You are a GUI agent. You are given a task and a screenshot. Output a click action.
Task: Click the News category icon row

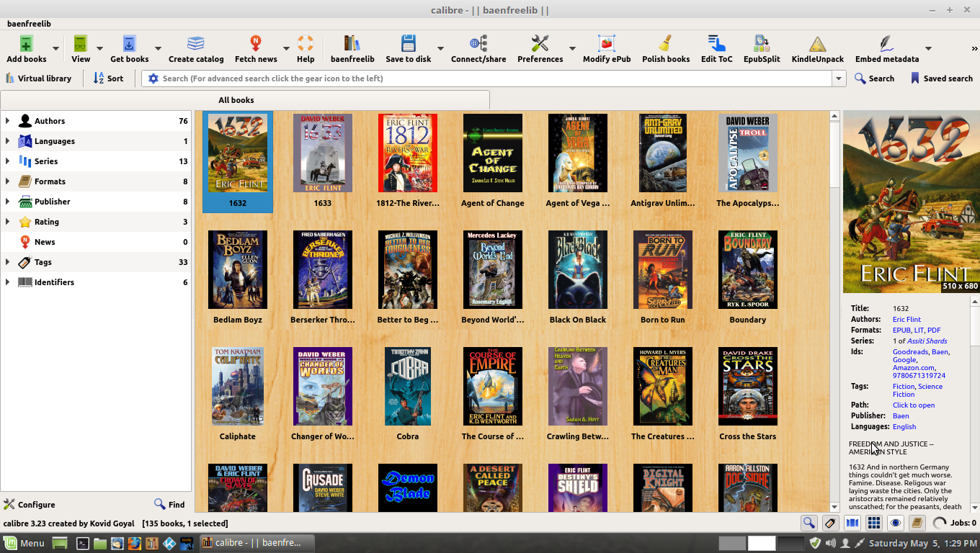tap(96, 242)
